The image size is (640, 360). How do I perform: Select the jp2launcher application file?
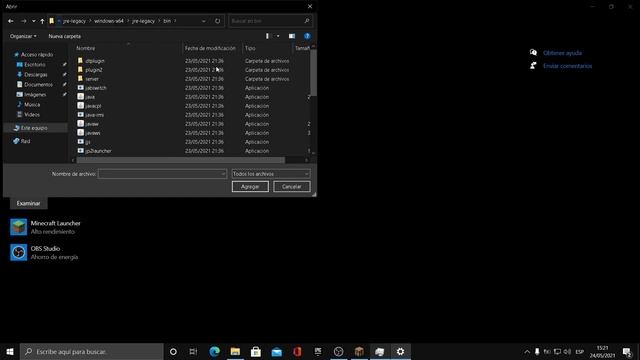[98, 151]
